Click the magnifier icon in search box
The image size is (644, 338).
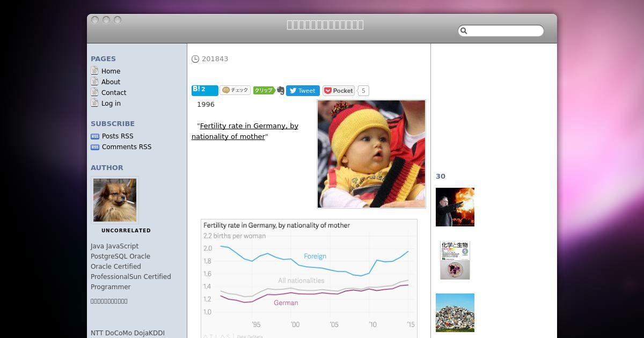coord(464,31)
